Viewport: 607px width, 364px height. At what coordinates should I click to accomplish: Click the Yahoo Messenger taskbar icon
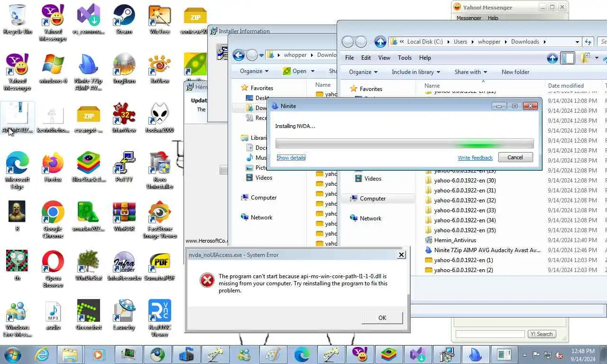tap(359, 354)
